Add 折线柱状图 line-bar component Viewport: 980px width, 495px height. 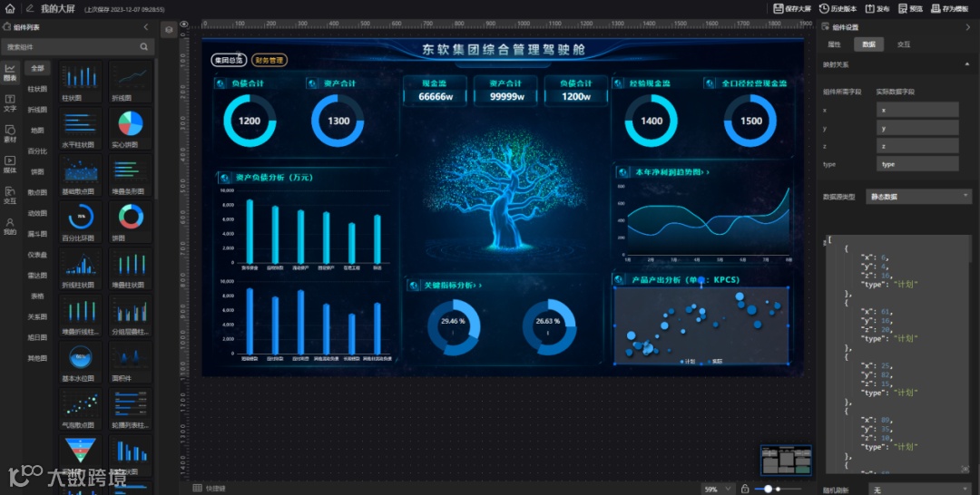(x=81, y=268)
